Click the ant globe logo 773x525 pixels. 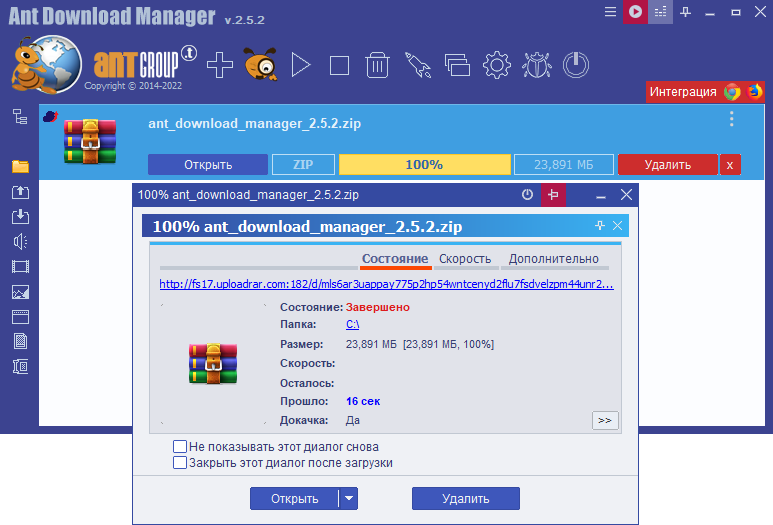click(47, 64)
